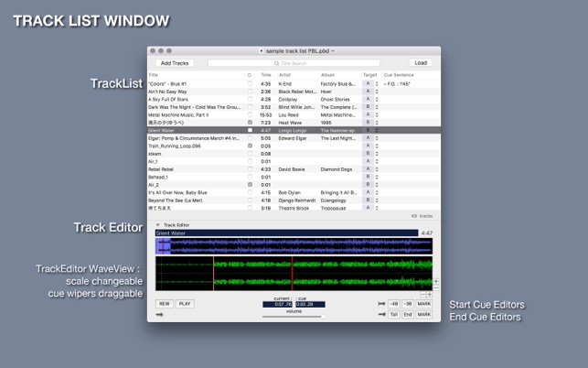The image size is (588, 368).
Task: Toggle loop checkbox for Ain't No Easy Way
Action: pos(250,92)
